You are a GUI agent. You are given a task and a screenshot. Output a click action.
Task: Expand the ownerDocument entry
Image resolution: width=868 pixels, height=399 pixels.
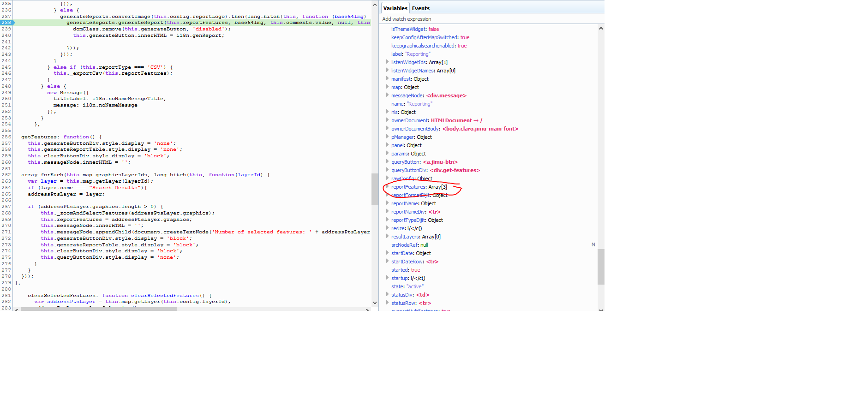(387, 120)
